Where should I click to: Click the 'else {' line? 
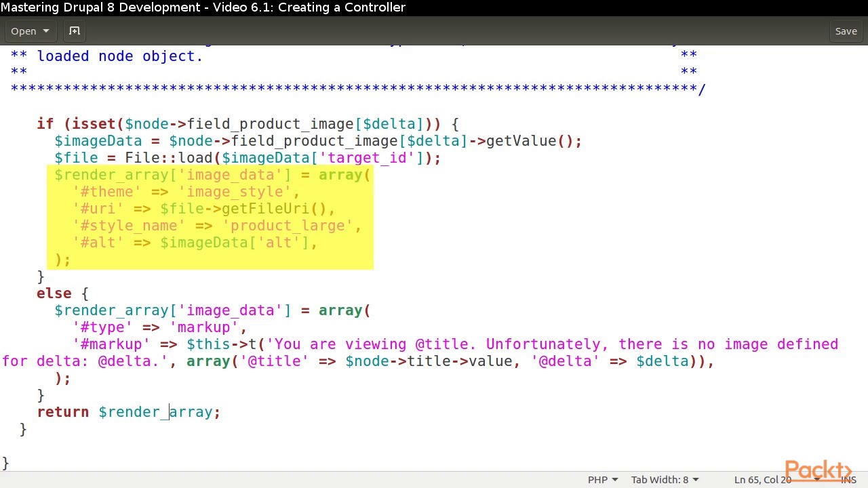tap(62, 293)
